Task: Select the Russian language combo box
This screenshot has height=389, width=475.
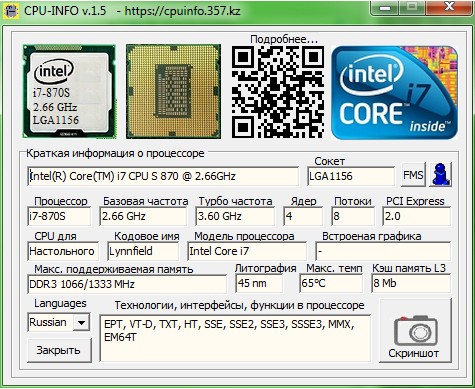Action: tap(59, 322)
